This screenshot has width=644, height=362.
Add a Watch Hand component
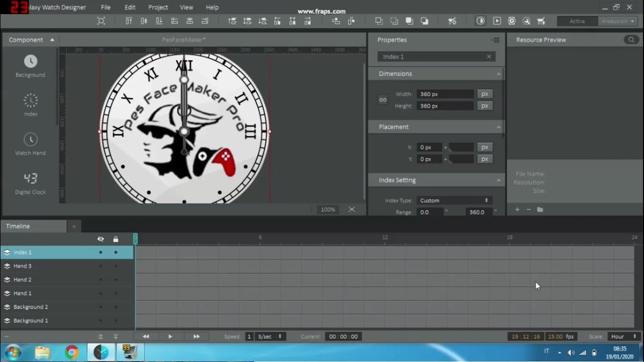coord(30,144)
